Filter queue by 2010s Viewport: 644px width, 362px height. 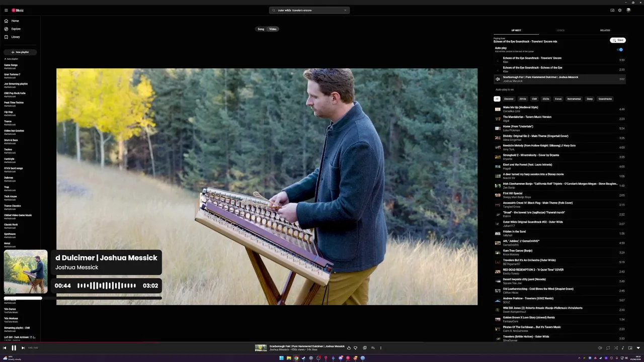click(523, 99)
